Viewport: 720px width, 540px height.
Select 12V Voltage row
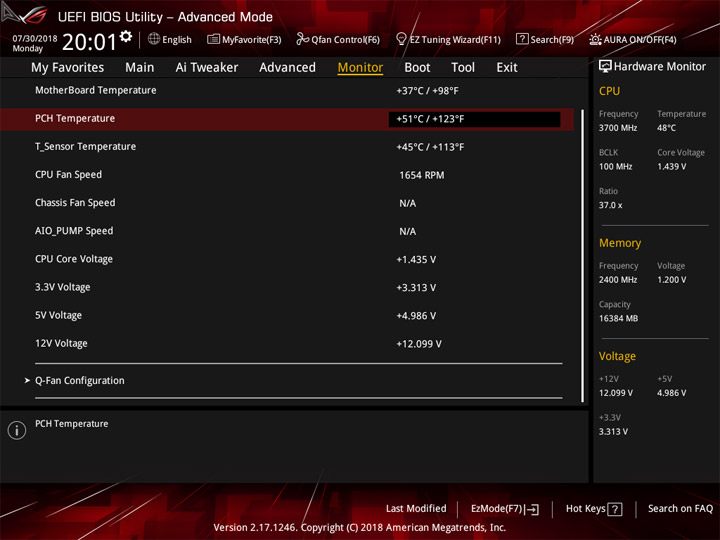pyautogui.click(x=287, y=343)
